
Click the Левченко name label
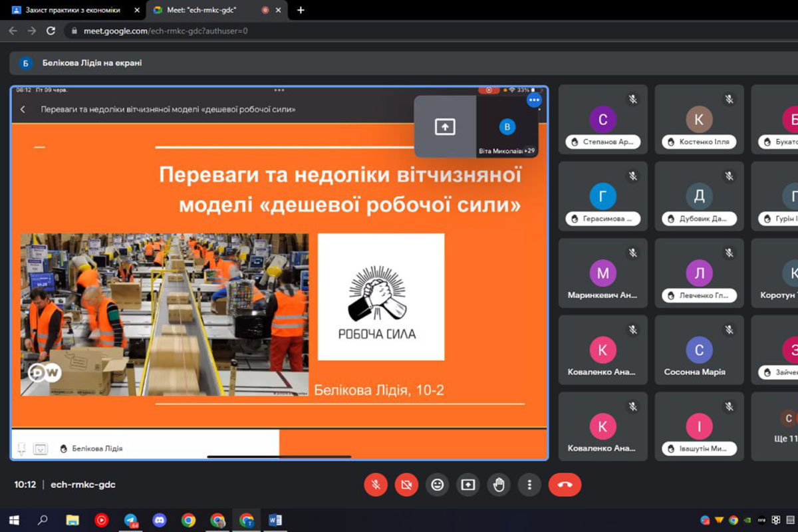[x=699, y=295]
